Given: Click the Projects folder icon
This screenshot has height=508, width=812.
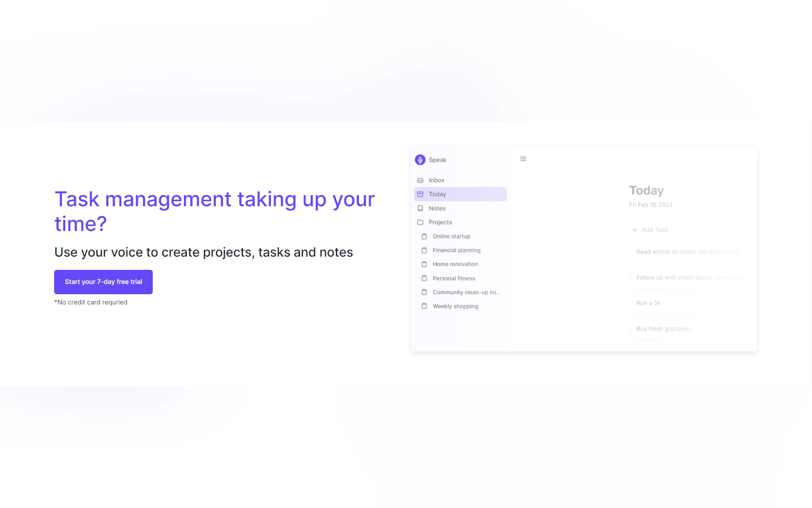Looking at the screenshot, I should (x=420, y=222).
